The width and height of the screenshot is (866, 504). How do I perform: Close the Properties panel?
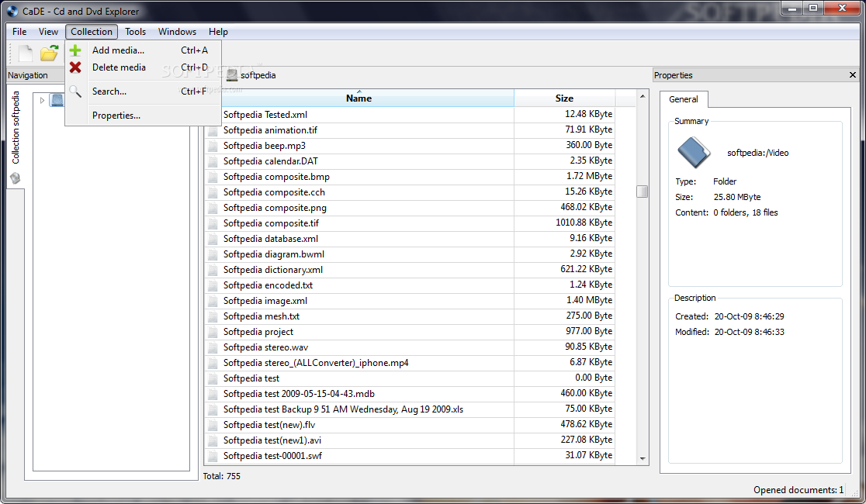click(x=853, y=75)
